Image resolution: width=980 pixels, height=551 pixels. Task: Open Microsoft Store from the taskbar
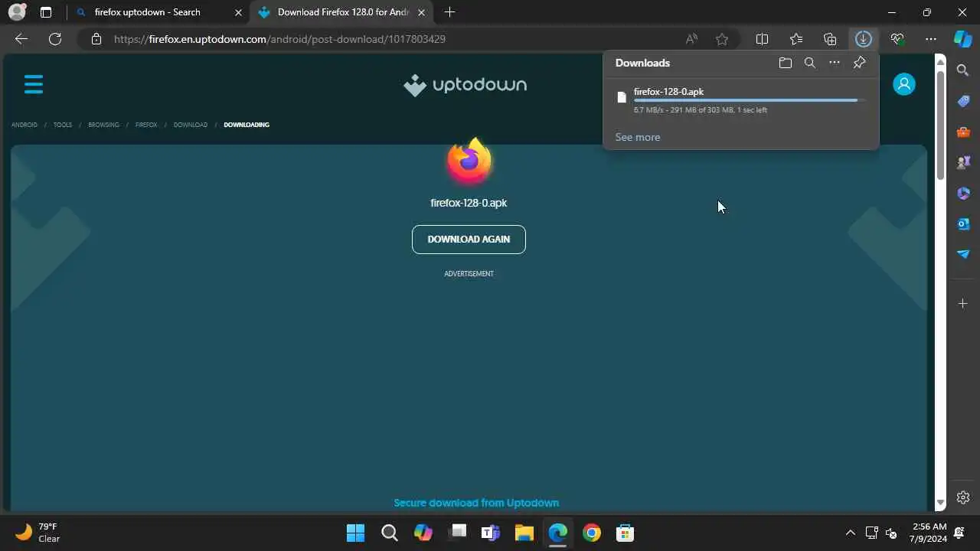click(x=625, y=533)
